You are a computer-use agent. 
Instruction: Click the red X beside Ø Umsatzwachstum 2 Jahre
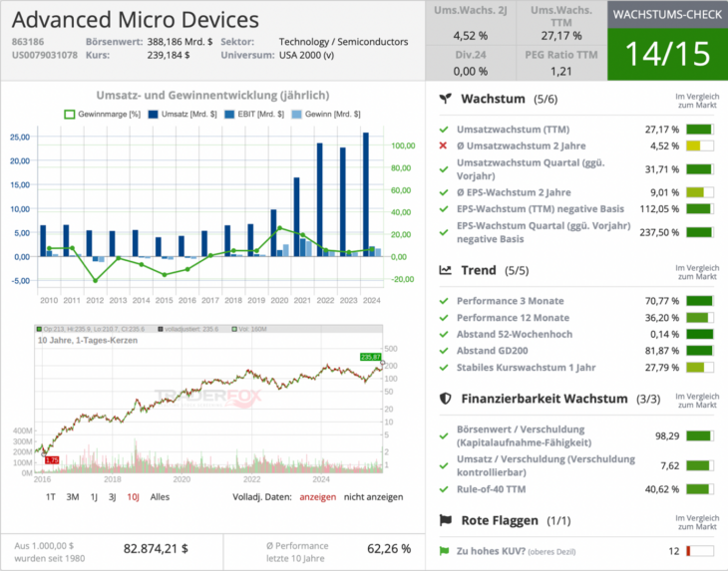pos(444,146)
